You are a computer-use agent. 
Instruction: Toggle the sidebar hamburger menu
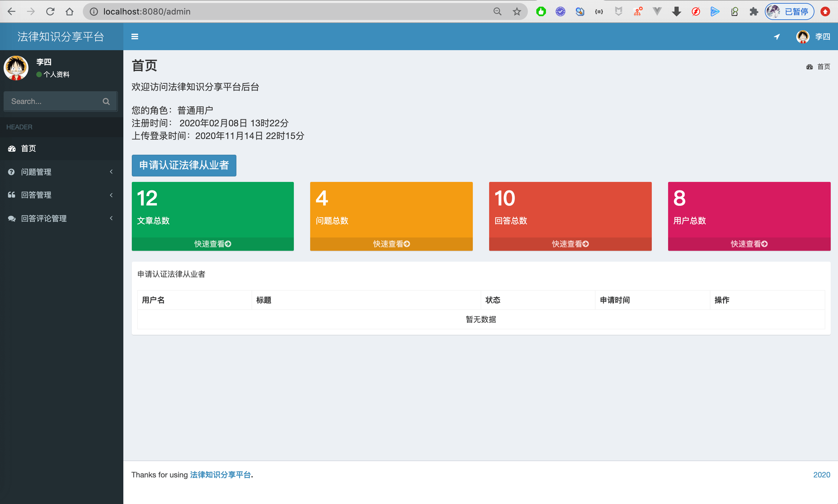135,37
